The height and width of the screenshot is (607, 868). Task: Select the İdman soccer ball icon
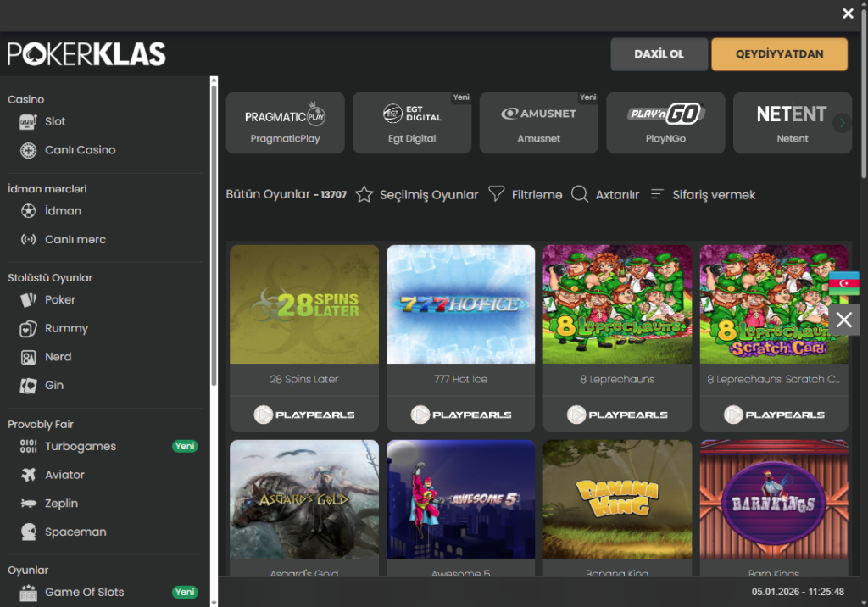(x=29, y=211)
